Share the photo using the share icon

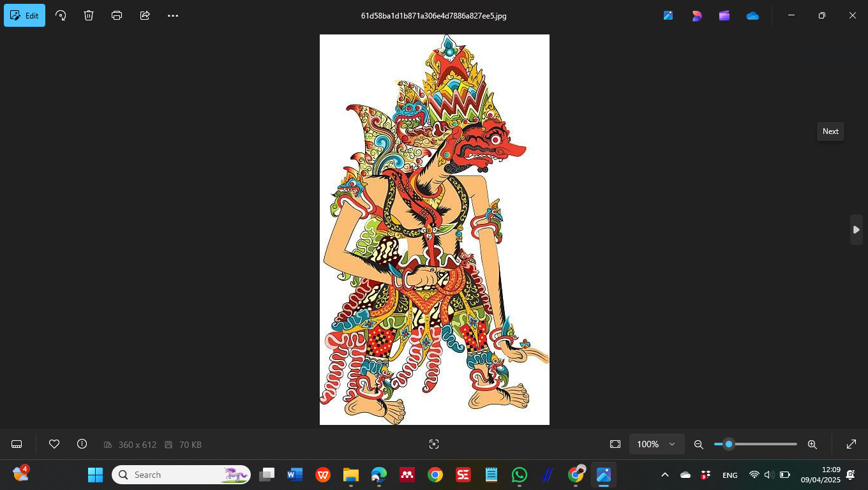pos(145,15)
